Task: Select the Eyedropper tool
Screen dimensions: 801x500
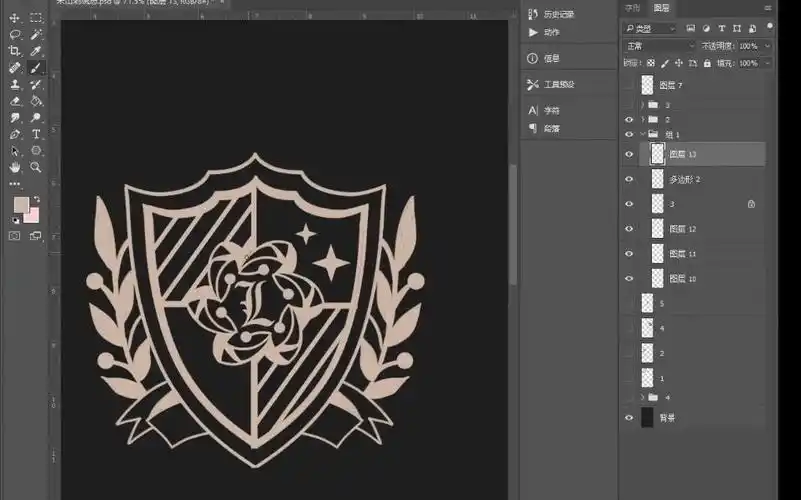Action: point(36,51)
